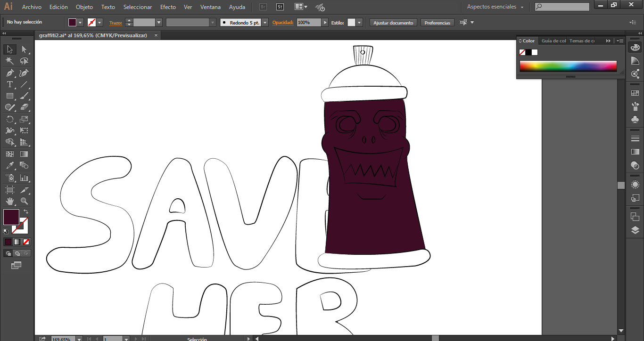Screen dimensions: 644x341
Task: Select the Pen tool
Action: [x=9, y=73]
